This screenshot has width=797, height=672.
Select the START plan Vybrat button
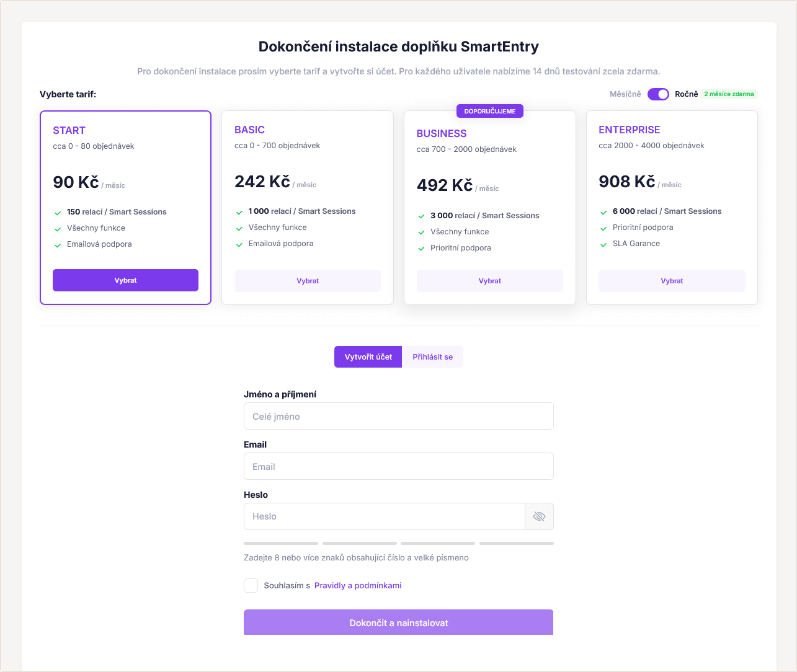pos(125,280)
